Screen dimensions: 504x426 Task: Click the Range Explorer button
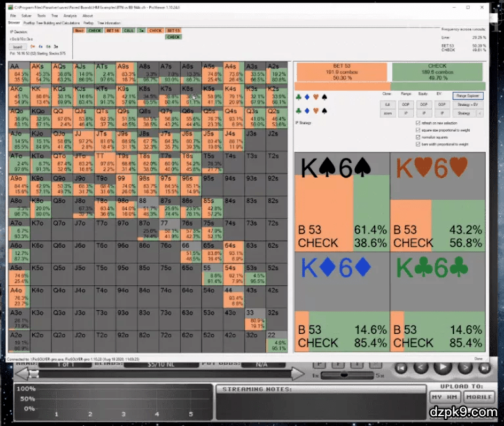tap(469, 95)
